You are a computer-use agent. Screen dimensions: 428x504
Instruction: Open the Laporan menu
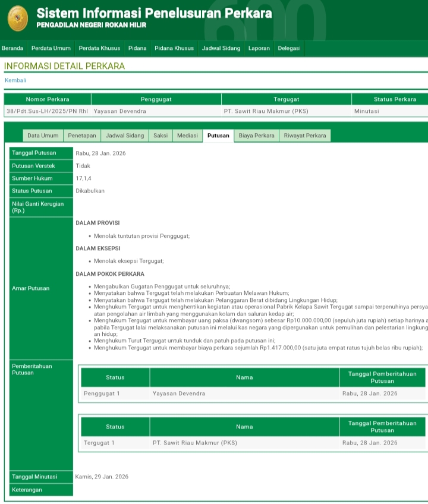click(x=259, y=48)
